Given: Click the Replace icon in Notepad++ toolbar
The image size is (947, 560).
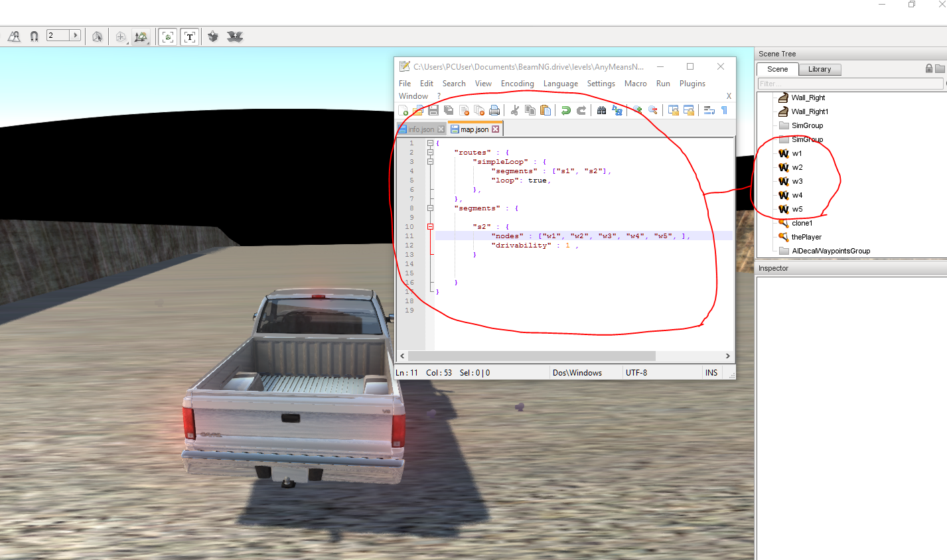Looking at the screenshot, I should [x=617, y=110].
